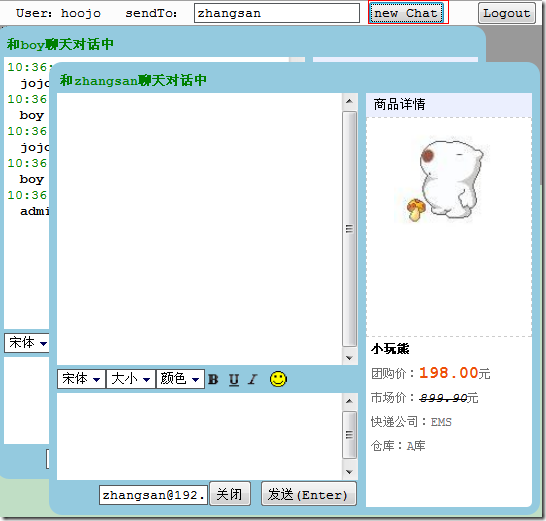Click the admi sender name in boy chat
Image resolution: width=546 pixels, height=521 pixels.
[34, 211]
